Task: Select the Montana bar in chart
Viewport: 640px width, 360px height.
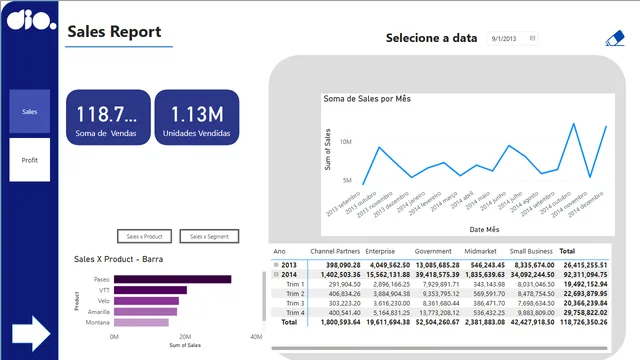Action: 141,322
